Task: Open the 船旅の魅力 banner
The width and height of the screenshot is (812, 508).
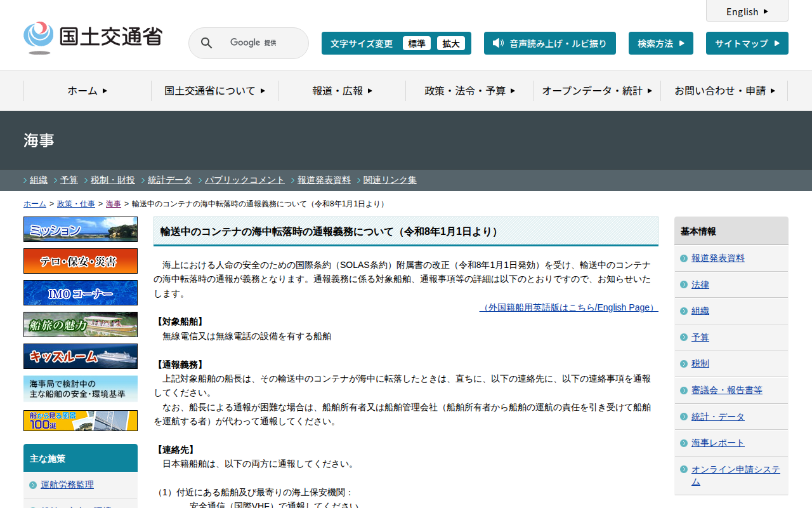Action: 81,324
